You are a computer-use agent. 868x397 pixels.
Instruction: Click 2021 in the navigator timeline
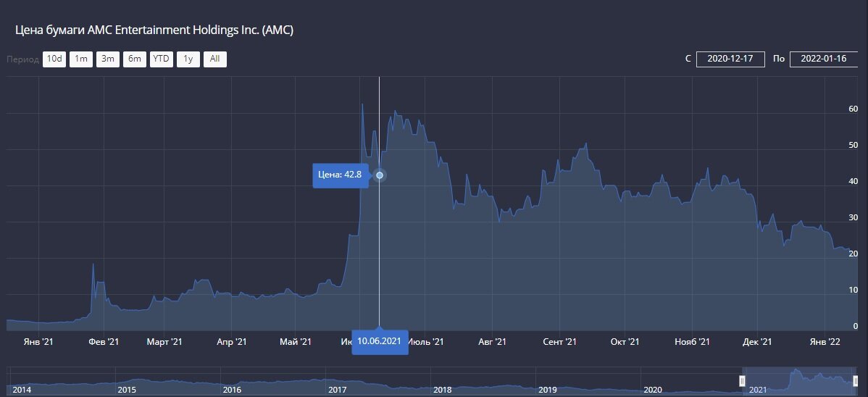click(x=758, y=390)
